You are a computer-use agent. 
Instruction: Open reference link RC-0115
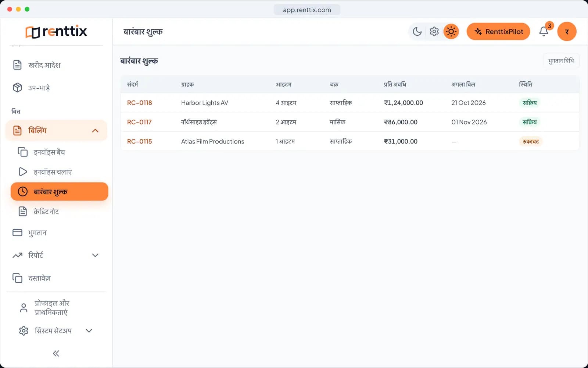(139, 141)
